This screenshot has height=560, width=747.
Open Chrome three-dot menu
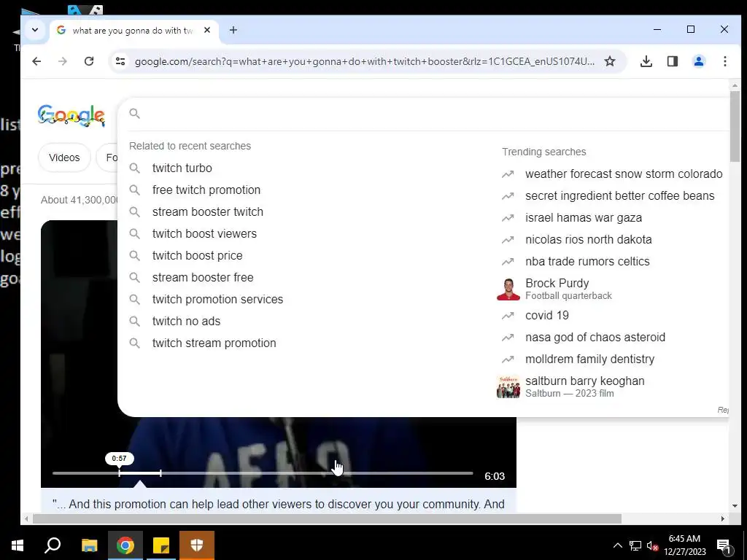click(x=724, y=61)
